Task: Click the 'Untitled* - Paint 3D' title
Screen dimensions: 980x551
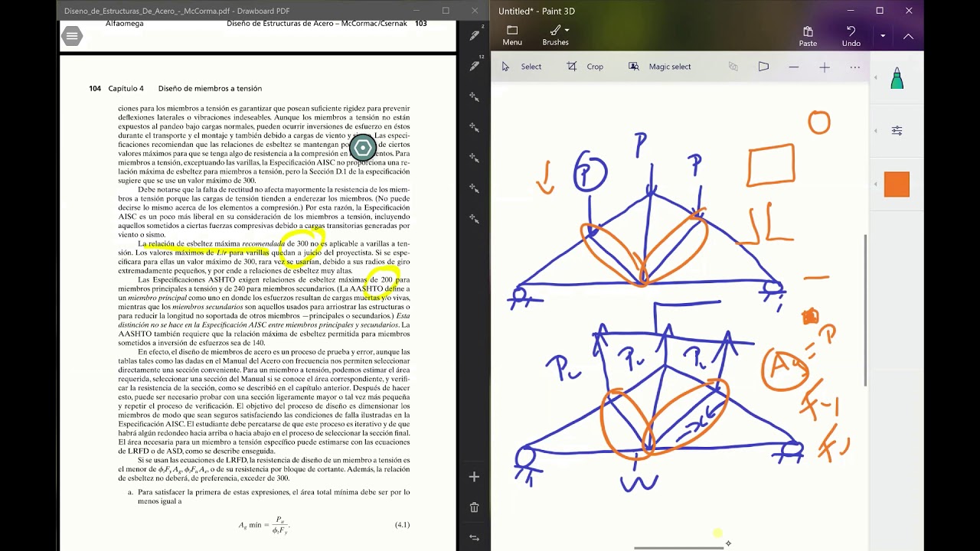Action: coord(537,11)
